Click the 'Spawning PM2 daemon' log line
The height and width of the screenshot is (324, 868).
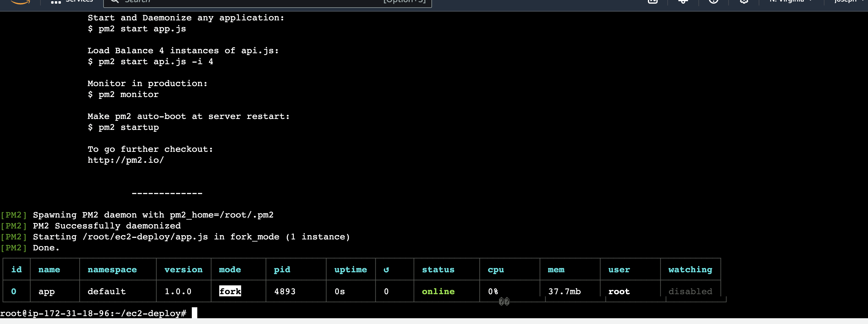[137, 215]
